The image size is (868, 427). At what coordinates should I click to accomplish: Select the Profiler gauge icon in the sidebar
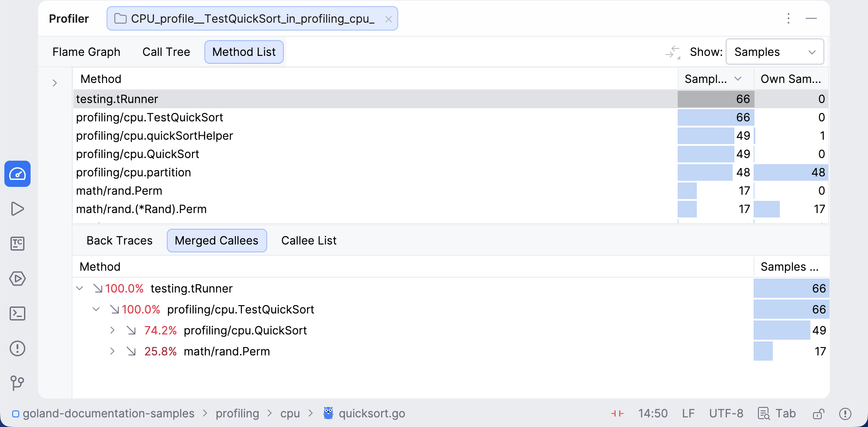17,174
